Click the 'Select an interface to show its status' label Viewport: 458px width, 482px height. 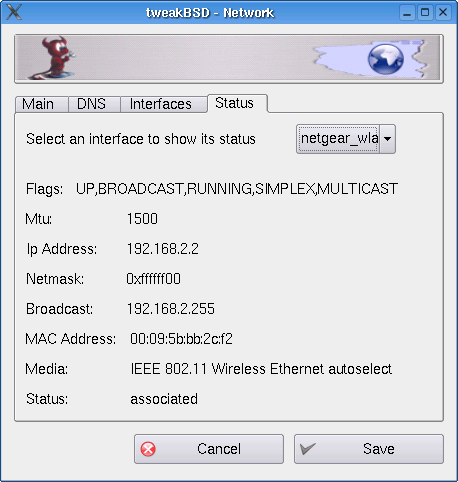coord(141,139)
